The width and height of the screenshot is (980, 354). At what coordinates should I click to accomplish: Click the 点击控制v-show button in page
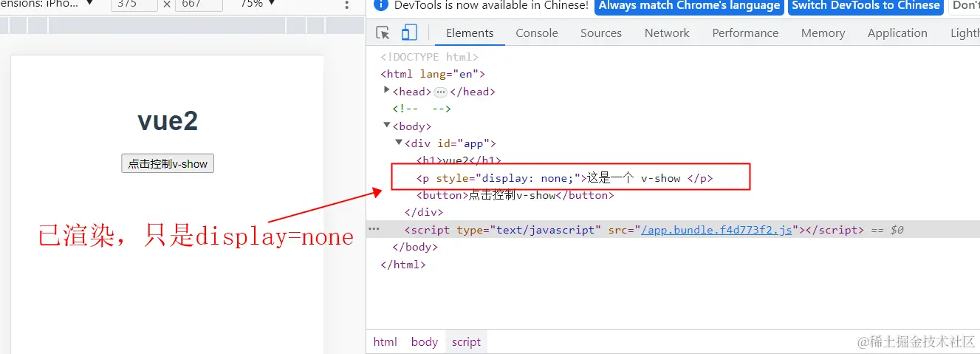(x=168, y=163)
